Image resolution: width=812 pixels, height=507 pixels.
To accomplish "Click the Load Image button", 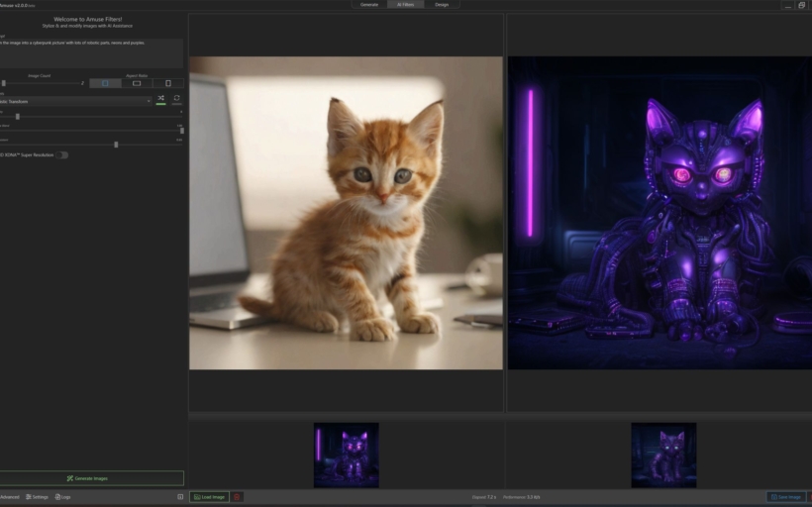I will tap(209, 497).
